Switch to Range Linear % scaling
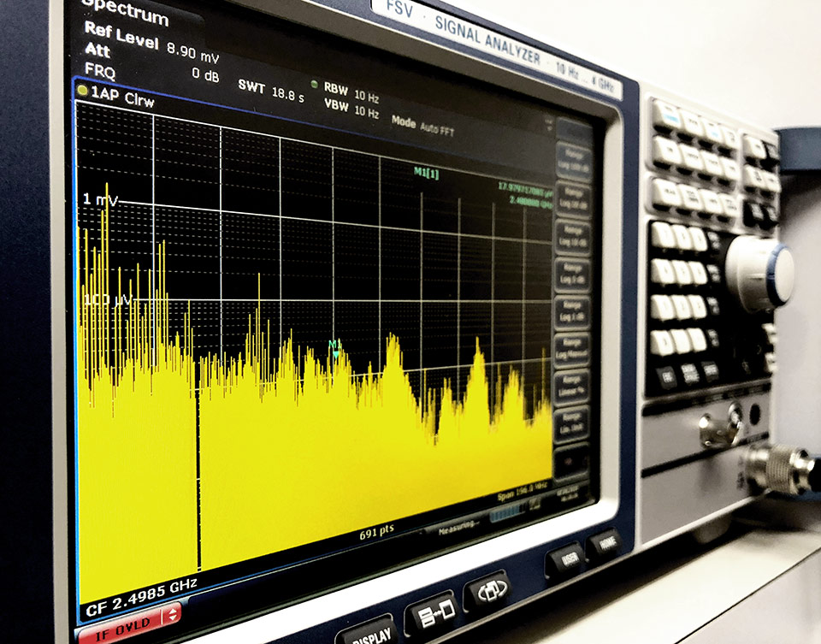 [571, 383]
